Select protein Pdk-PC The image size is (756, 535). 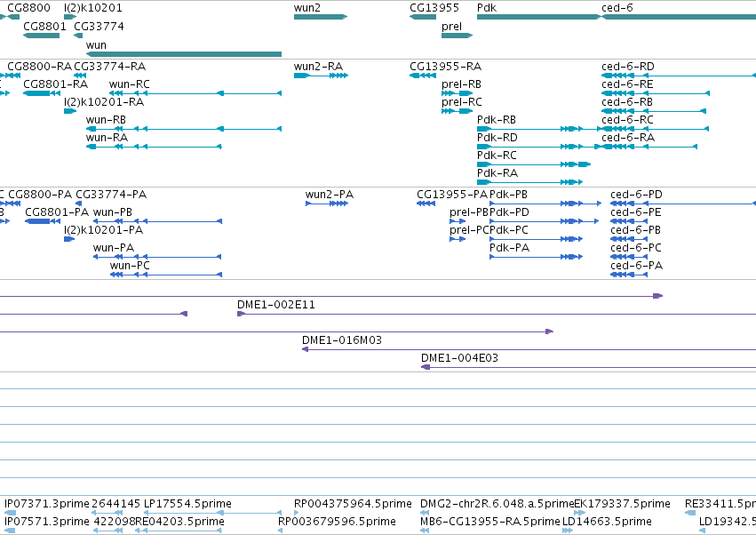pos(537,239)
